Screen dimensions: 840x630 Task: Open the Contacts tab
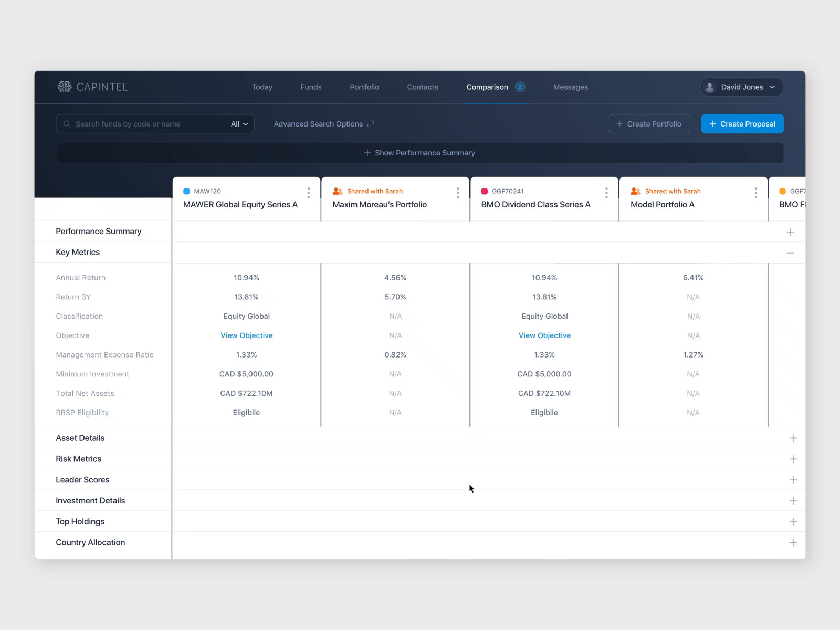[423, 87]
